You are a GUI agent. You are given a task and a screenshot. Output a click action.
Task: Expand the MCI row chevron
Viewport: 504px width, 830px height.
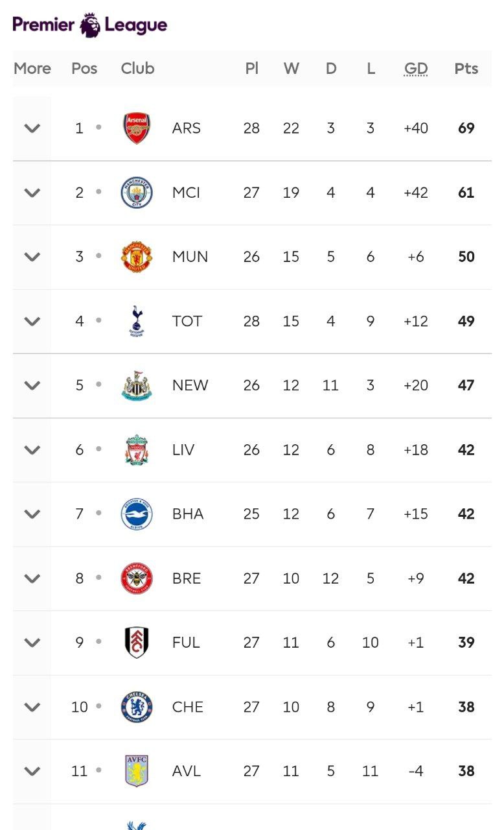pos(32,193)
